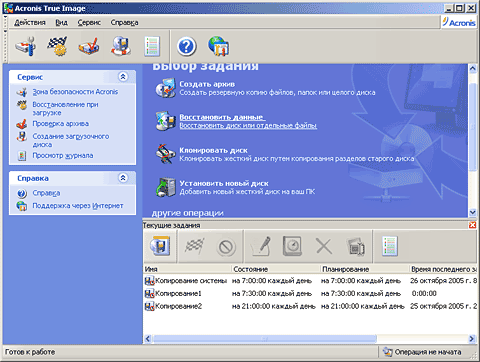Click the log icon in the tasks toolbar

point(390,246)
